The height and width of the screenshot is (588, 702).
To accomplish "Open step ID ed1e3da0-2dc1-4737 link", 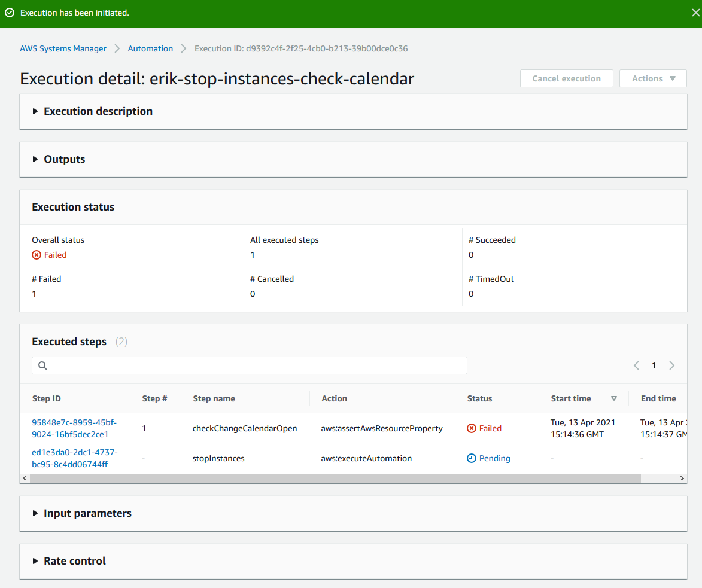I will [75, 458].
